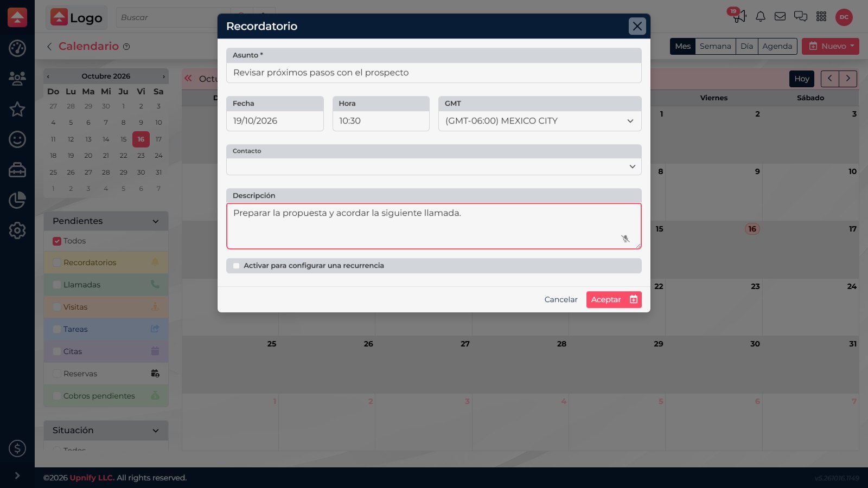Check the Tareas filter checkbox
The image size is (868, 488).
pos(57,330)
